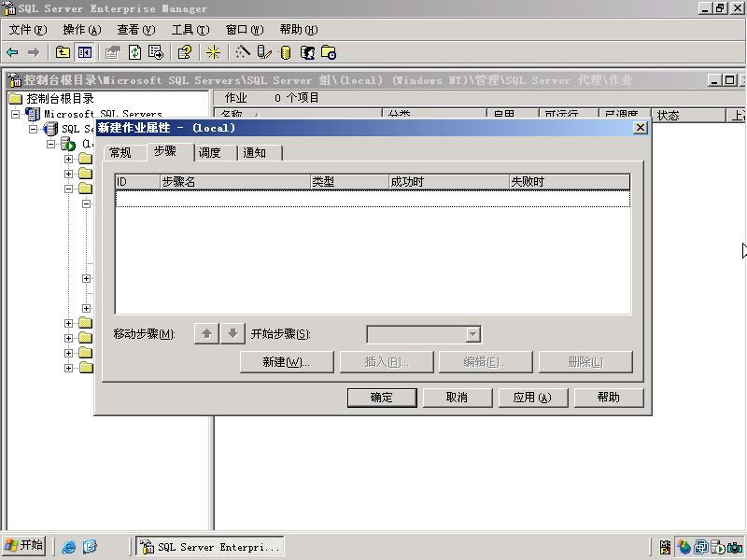Open the 窗口(W) menu
747x560 pixels.
245,30
